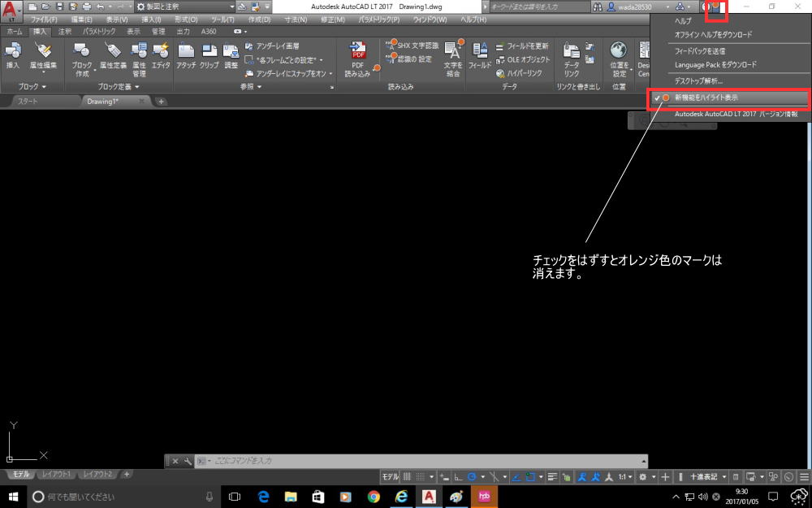The width and height of the screenshot is (812, 508).
Task: Open Google Chrome from the taskbar
Action: (x=374, y=497)
